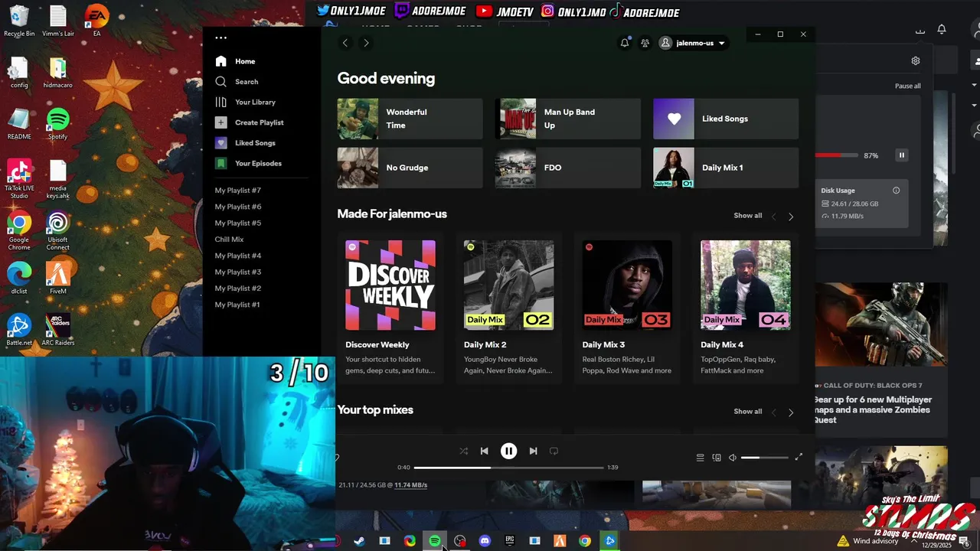
Task: Open Connect to a device
Action: coord(717,458)
